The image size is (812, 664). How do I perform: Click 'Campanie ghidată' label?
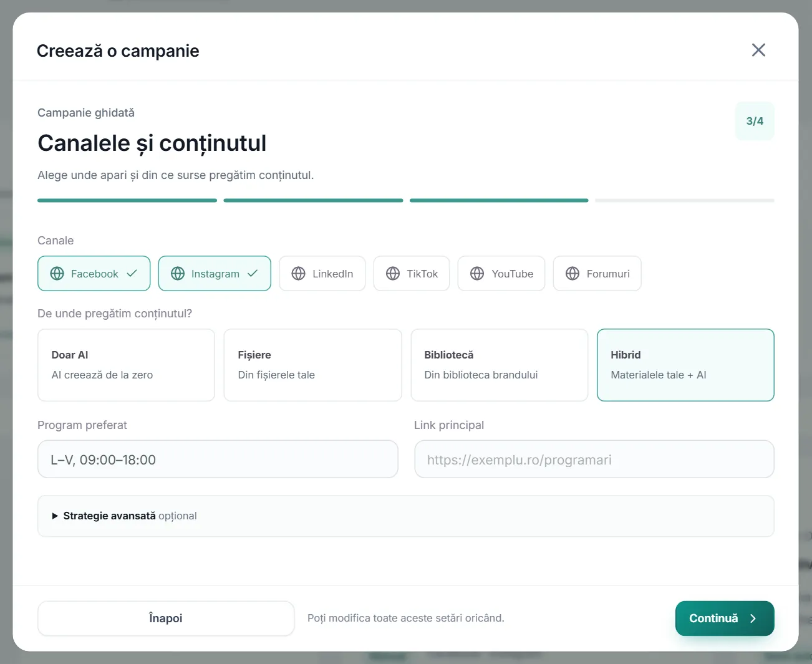[86, 113]
